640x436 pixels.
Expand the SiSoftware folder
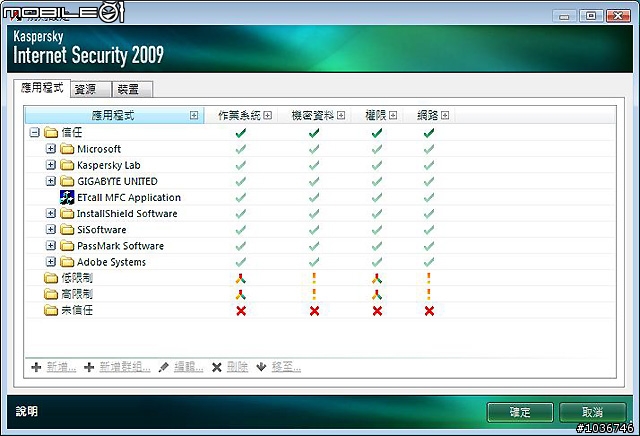[51, 229]
